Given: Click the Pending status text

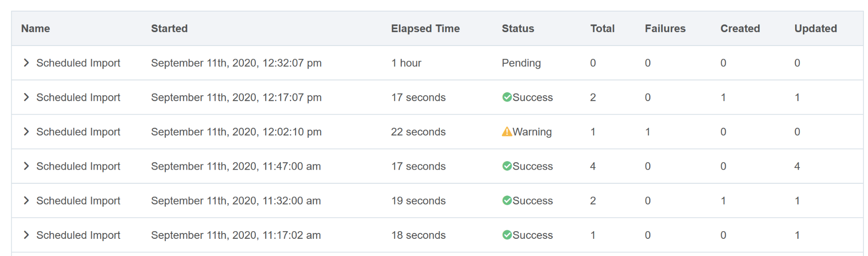Looking at the screenshot, I should (521, 63).
